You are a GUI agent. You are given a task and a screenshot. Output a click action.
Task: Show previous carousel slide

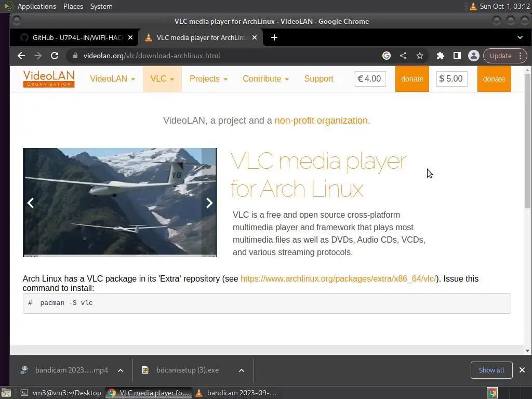(31, 203)
